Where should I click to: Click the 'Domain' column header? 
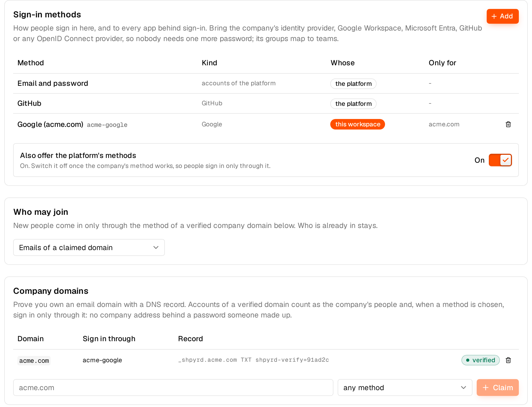click(31, 339)
